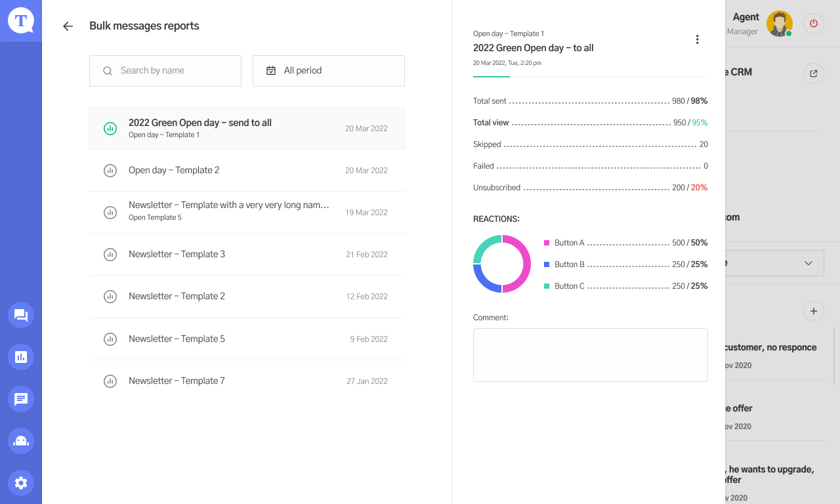Click the teal Button C legend swatch
This screenshot has height=504, width=840.
[547, 286]
